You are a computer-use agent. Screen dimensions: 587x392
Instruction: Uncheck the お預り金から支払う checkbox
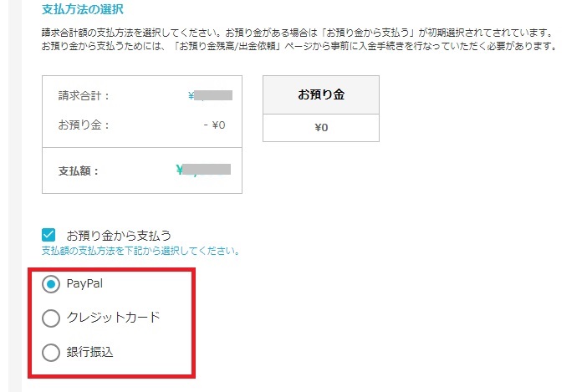coord(48,235)
